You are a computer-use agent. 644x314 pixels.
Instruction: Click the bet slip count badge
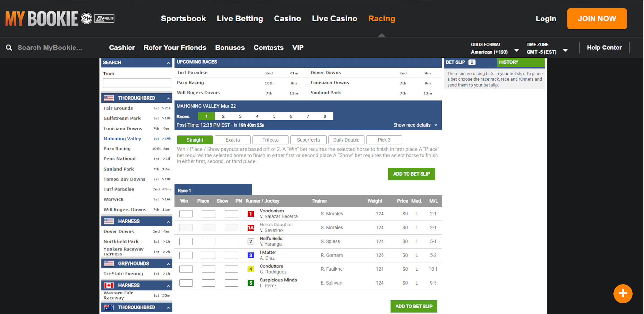472,62
